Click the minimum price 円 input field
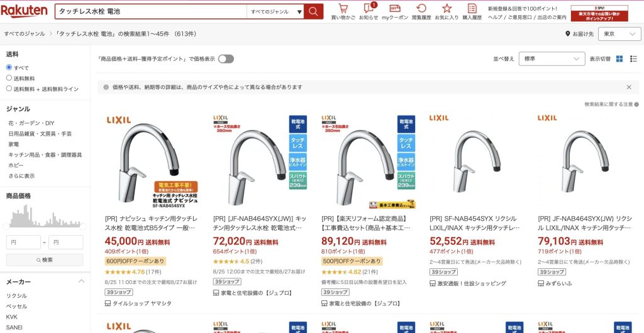The height and width of the screenshot is (333, 644). [23, 243]
